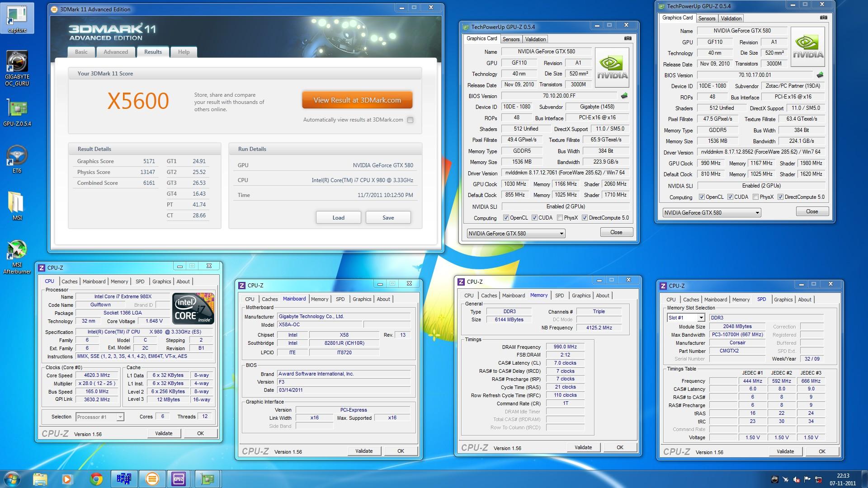Click OK in CPU-Z Mainboard window
The width and height of the screenshot is (868, 488).
click(x=401, y=451)
